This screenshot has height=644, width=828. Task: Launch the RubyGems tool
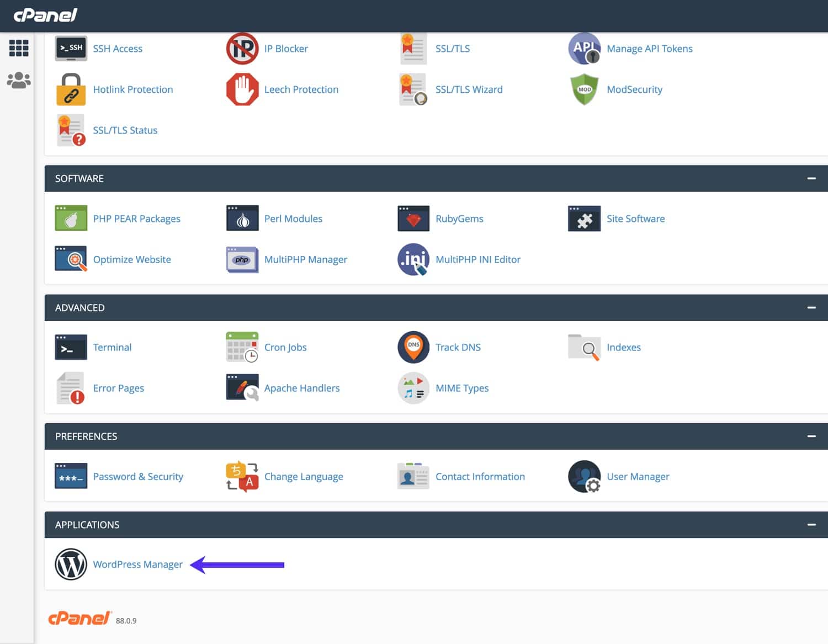tap(459, 219)
